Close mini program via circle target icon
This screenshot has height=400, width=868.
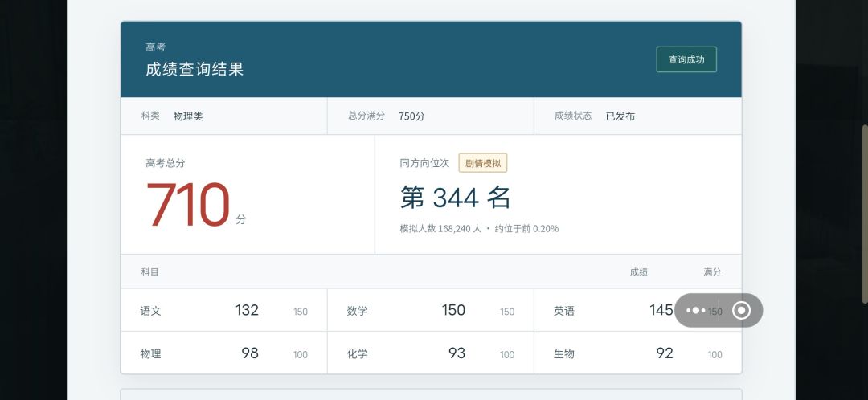pos(741,310)
